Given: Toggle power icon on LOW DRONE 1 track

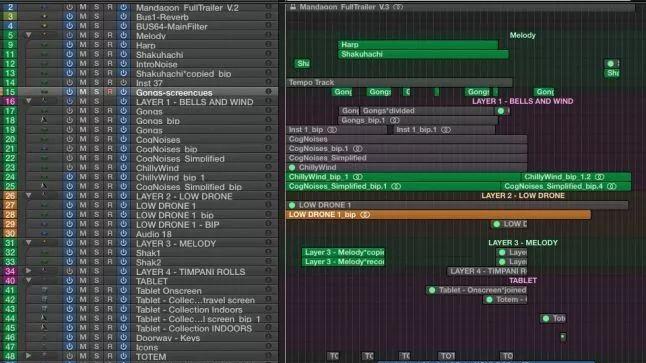Looking at the screenshot, I should (x=69, y=205).
